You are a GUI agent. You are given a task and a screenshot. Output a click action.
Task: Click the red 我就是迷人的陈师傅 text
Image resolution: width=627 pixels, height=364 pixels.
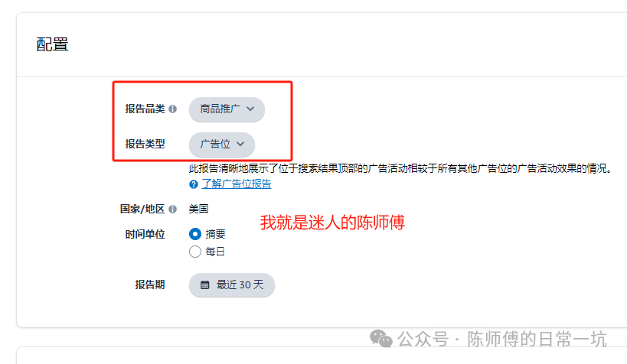(332, 223)
